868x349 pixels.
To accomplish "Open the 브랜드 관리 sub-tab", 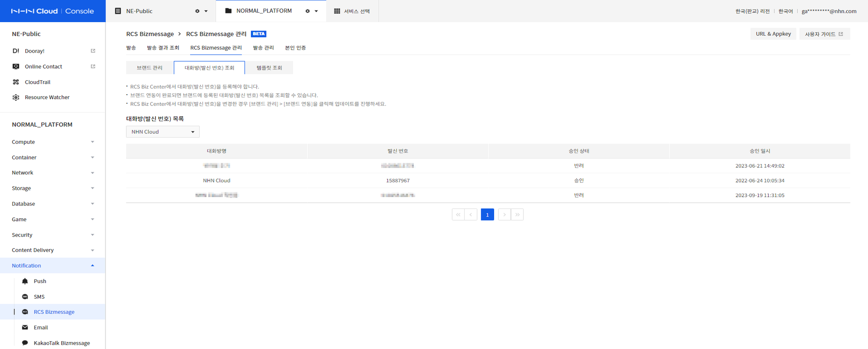I will 150,68.
